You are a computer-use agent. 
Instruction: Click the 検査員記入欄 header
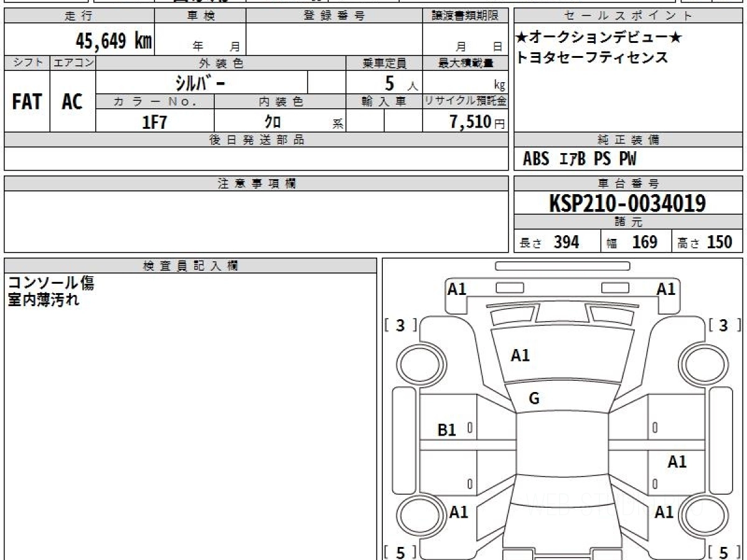(190, 266)
